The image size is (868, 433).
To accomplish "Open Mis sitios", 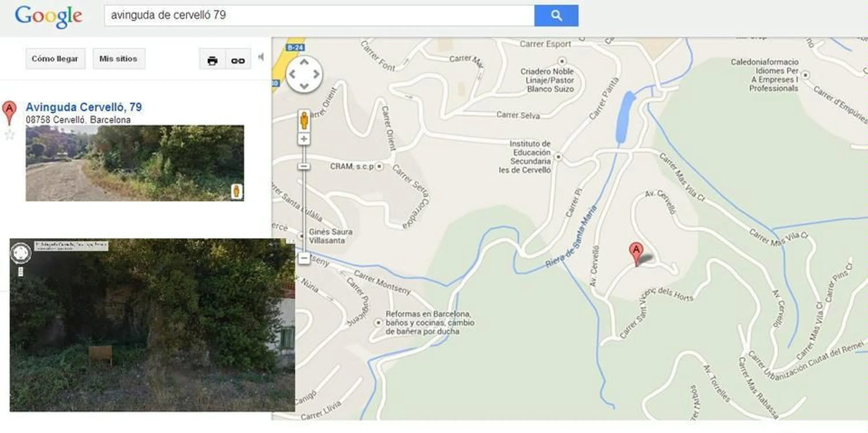I will pyautogui.click(x=119, y=59).
